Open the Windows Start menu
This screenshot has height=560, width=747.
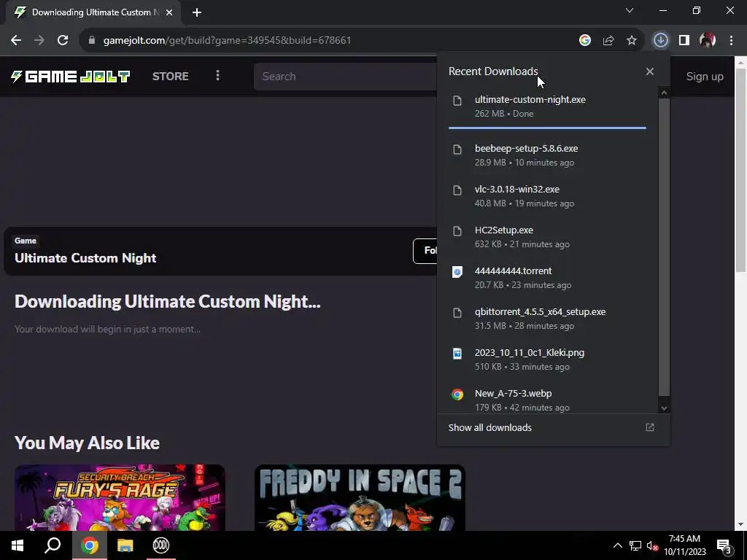click(18, 545)
